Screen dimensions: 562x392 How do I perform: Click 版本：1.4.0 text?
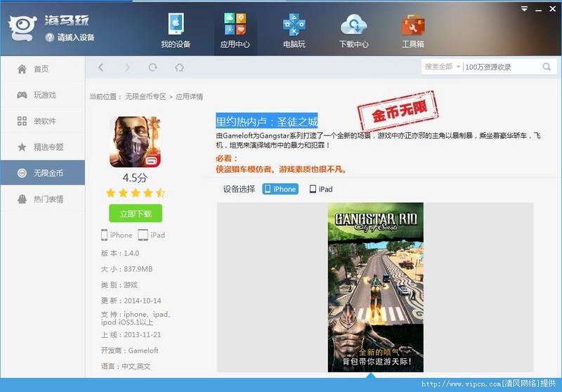point(120,254)
